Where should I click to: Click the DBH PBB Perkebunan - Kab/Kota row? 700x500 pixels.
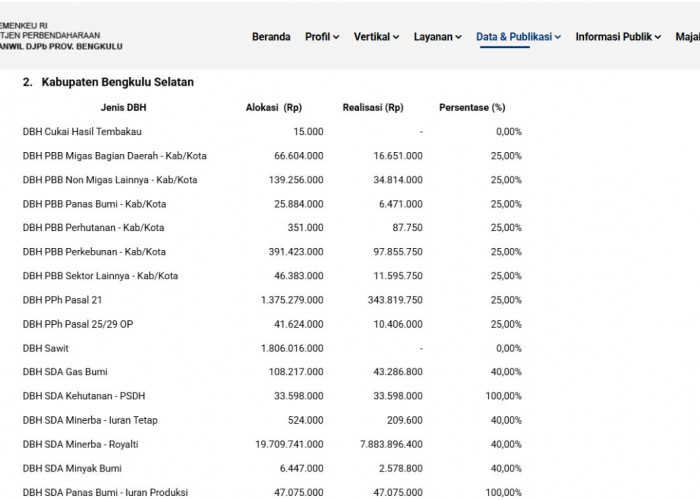[x=272, y=252]
